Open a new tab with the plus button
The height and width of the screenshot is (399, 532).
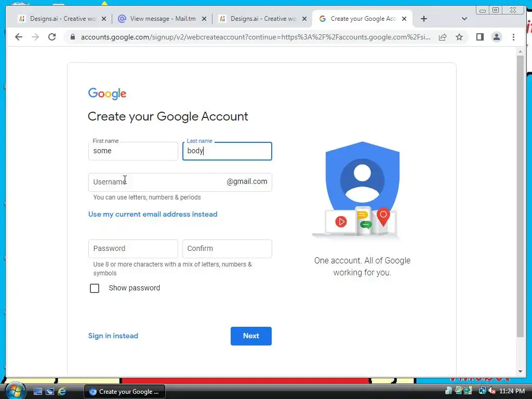(x=424, y=19)
